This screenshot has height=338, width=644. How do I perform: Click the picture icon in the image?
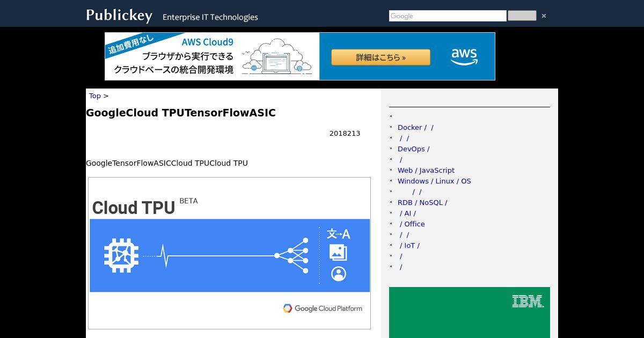coord(338,253)
